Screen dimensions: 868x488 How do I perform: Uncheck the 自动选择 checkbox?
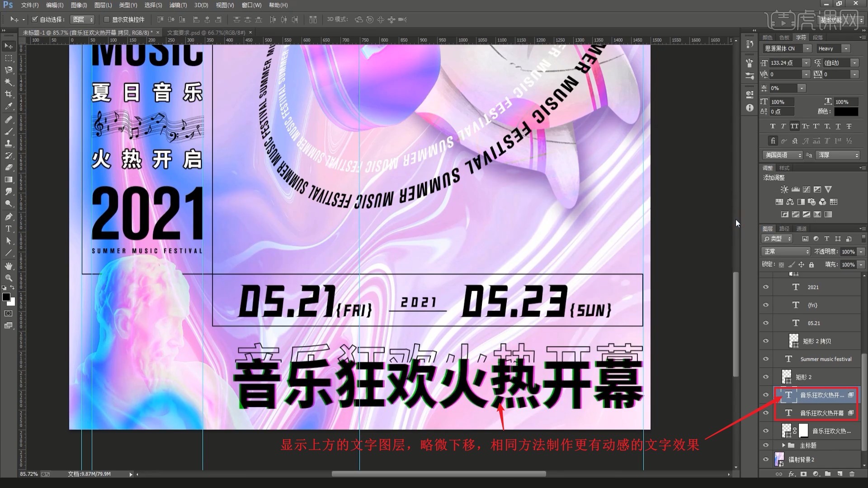tap(35, 19)
